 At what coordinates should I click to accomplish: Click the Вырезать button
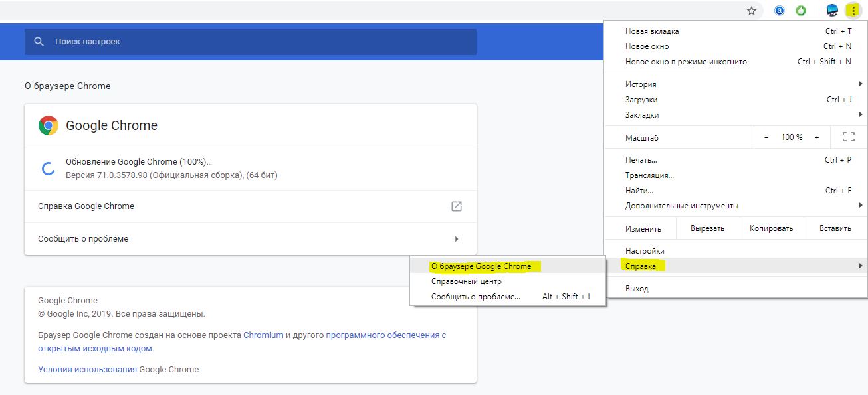point(707,228)
